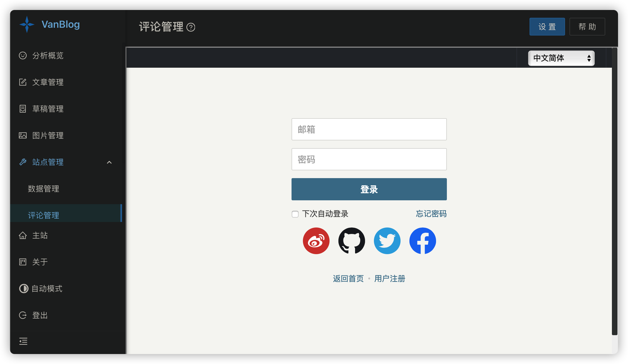Open the 中文简体 language dropdown

(561, 58)
